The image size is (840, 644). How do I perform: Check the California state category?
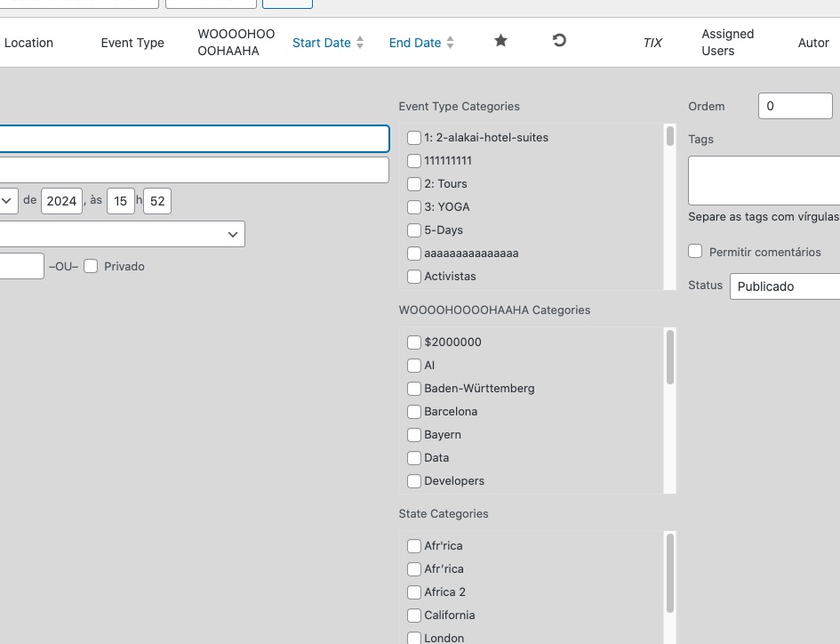pyautogui.click(x=414, y=615)
